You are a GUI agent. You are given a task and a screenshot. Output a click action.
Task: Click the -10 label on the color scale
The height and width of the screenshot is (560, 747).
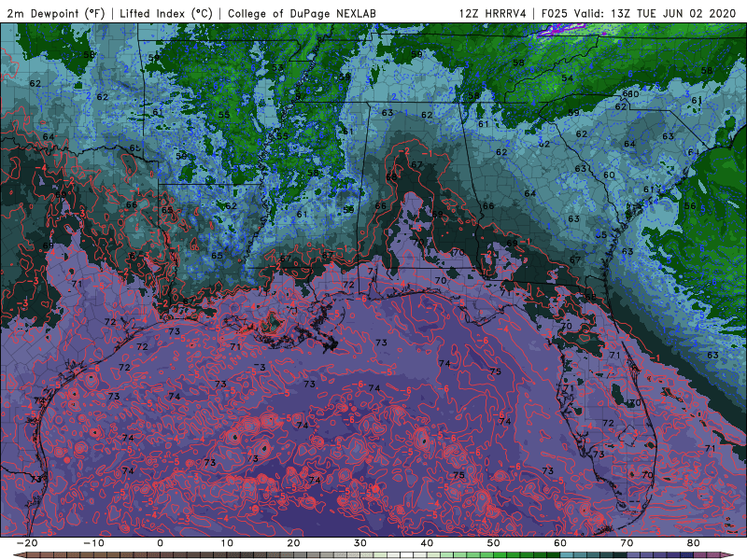[93, 543]
